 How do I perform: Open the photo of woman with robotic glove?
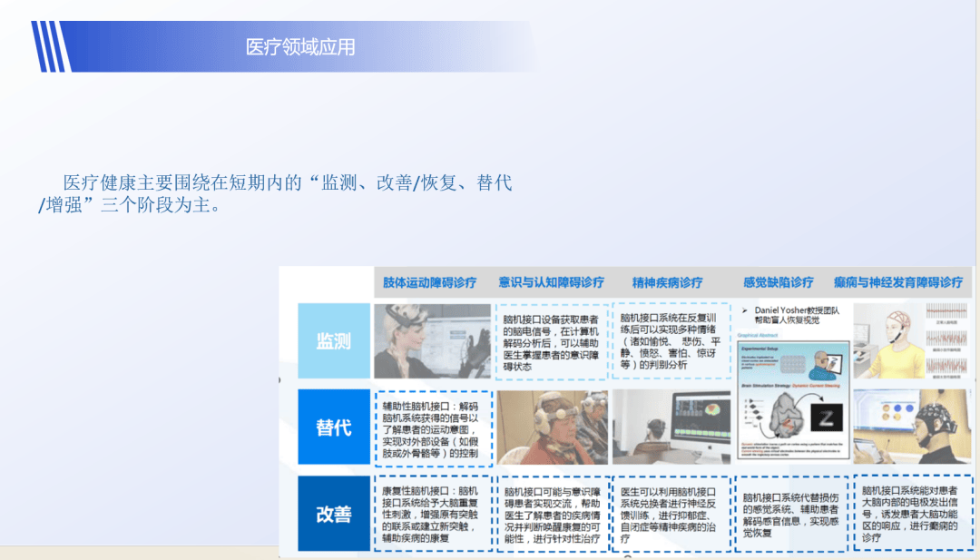coord(433,340)
